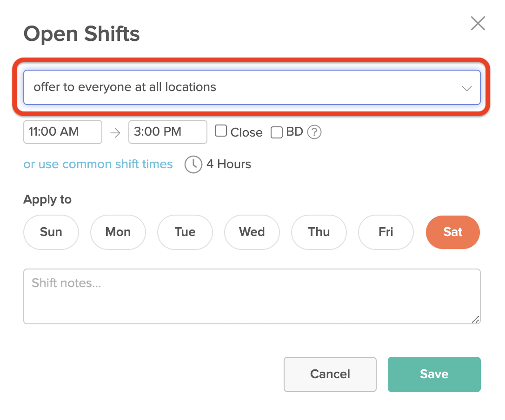The height and width of the screenshot is (420, 505).
Task: Tick the BD checkbox
Action: coord(277,132)
